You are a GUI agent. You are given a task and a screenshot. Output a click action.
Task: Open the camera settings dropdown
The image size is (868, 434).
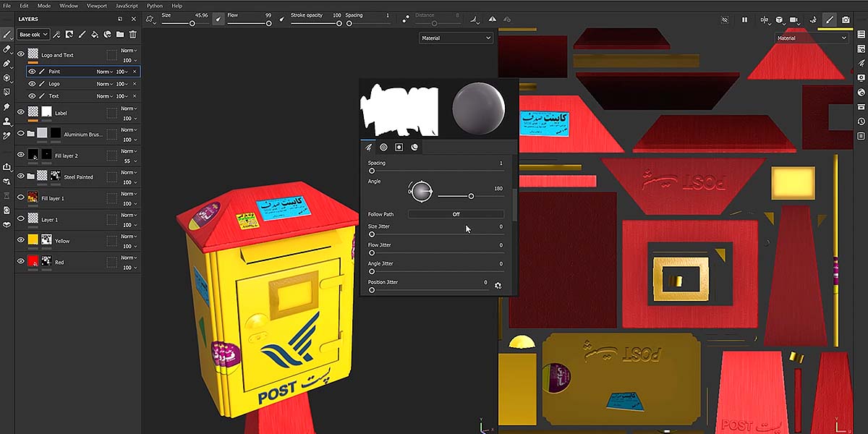tap(796, 20)
